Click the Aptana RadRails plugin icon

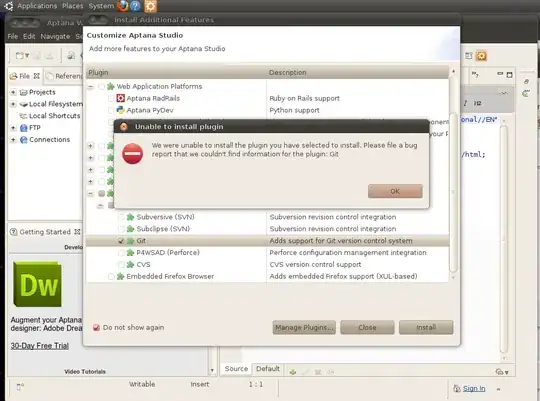click(121, 98)
